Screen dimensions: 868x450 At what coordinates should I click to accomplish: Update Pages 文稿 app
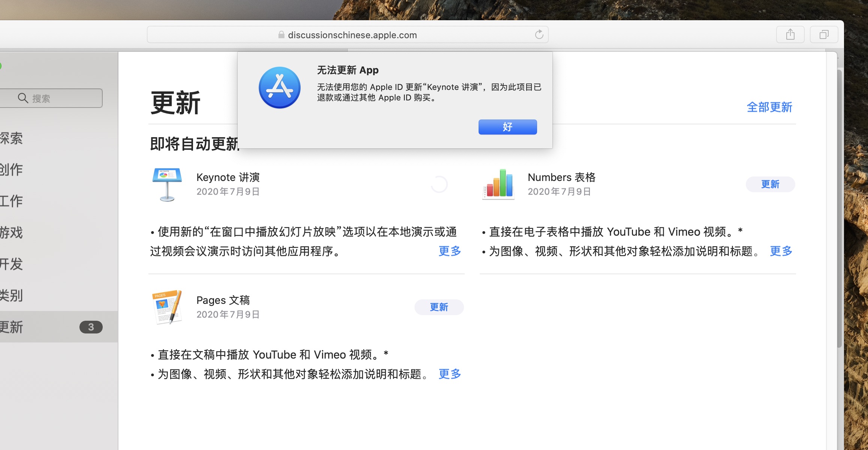438,307
